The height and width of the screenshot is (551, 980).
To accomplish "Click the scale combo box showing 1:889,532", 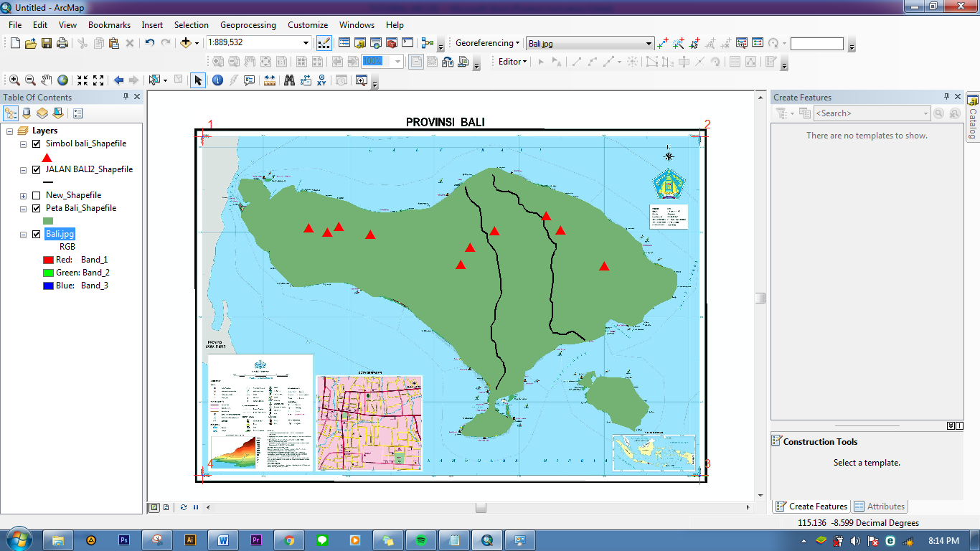I will point(258,42).
